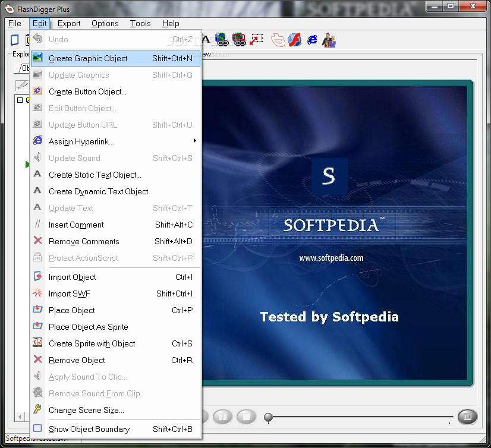The width and height of the screenshot is (491, 448).
Task: Click Import Object entry
Action: (115, 277)
